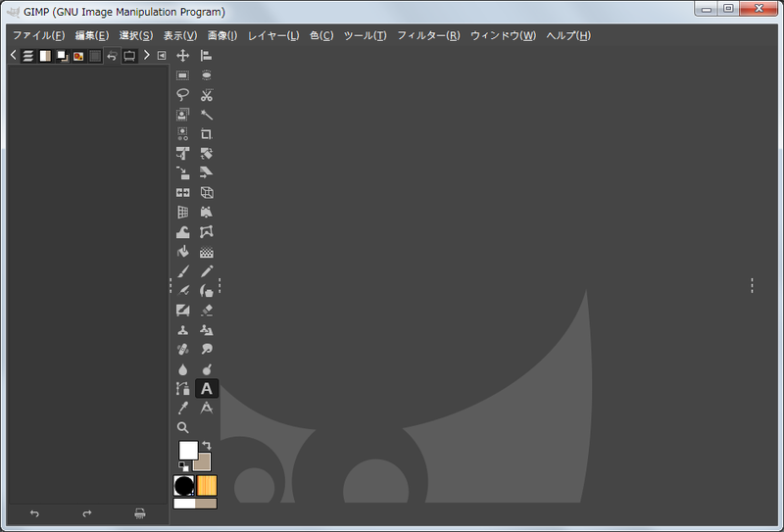Open the 選択(S) menu
Viewport: 784px width, 532px height.
click(136, 35)
